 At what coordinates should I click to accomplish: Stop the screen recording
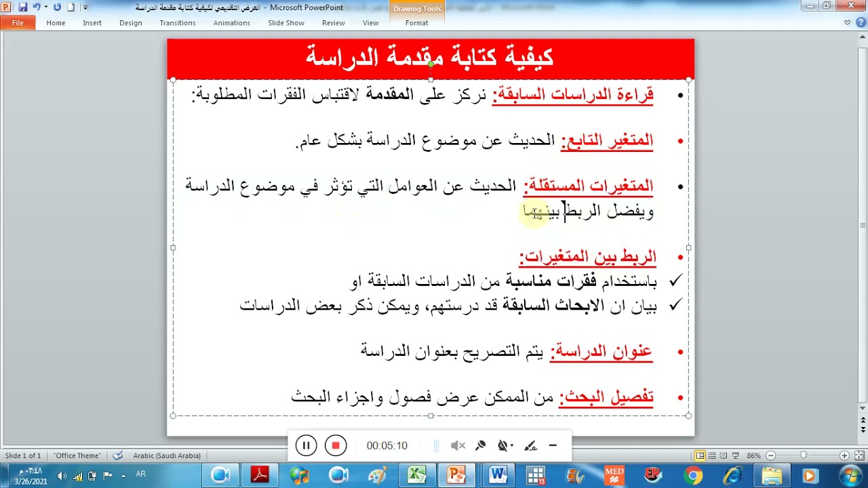click(335, 445)
